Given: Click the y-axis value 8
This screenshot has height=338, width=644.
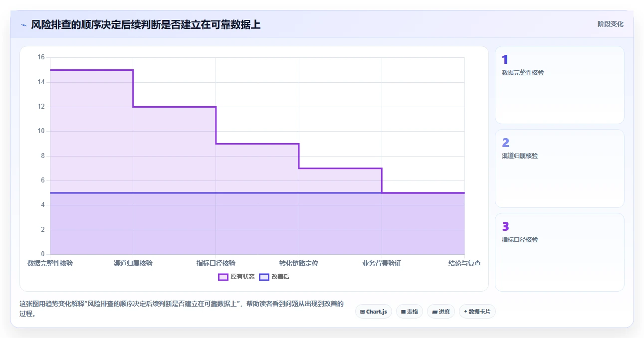Looking at the screenshot, I should tap(43, 156).
